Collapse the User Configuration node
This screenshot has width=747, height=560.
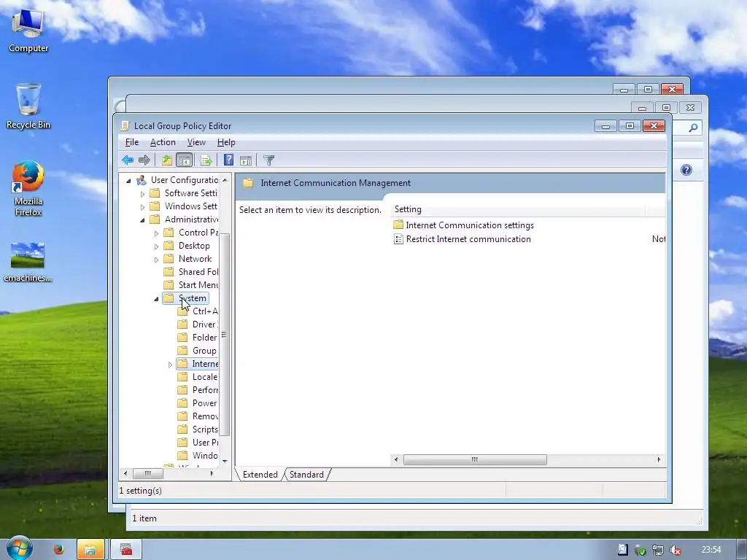128,181
